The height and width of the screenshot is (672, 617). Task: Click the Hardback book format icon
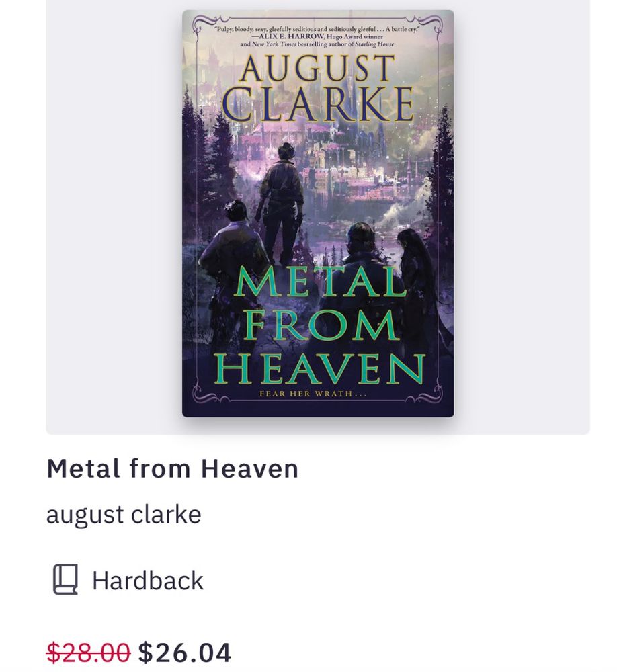click(x=66, y=579)
